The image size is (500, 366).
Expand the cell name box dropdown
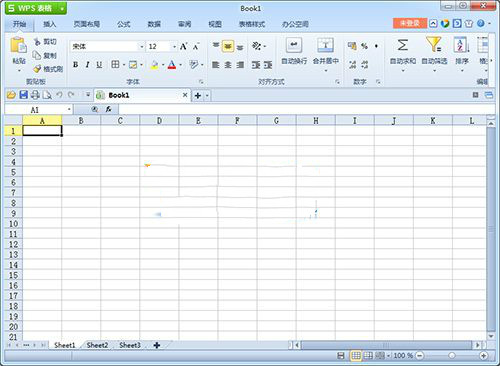[69, 109]
